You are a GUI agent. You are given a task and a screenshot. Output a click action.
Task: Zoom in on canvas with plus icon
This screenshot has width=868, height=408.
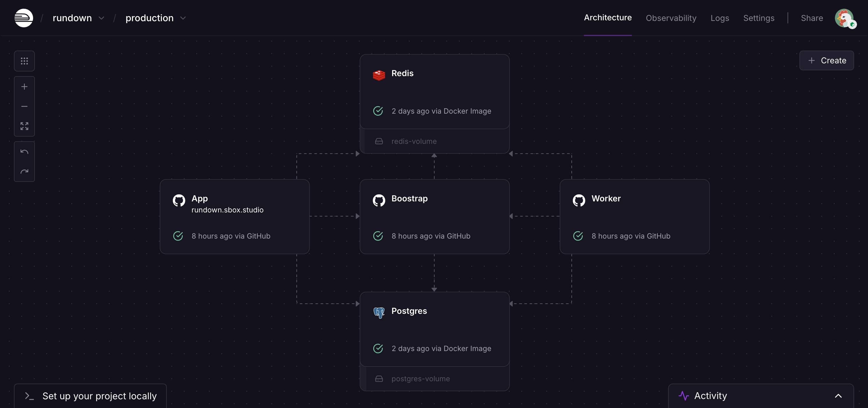coord(24,87)
